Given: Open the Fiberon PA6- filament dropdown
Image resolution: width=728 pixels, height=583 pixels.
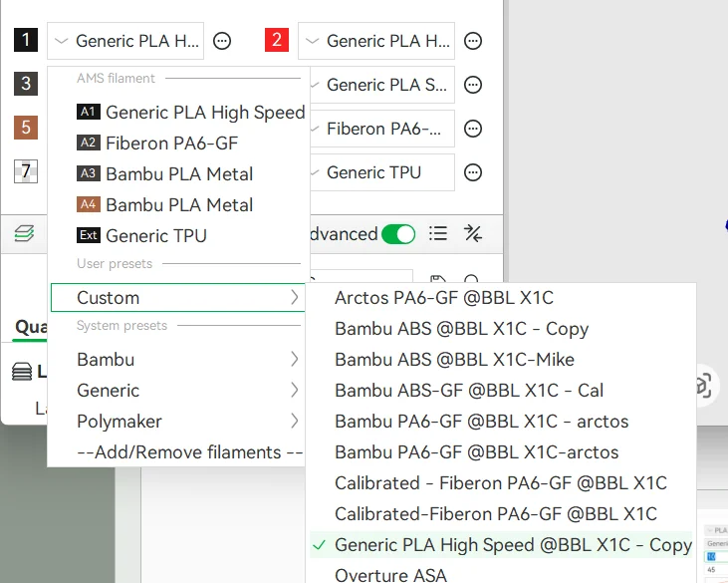Looking at the screenshot, I should 382,129.
